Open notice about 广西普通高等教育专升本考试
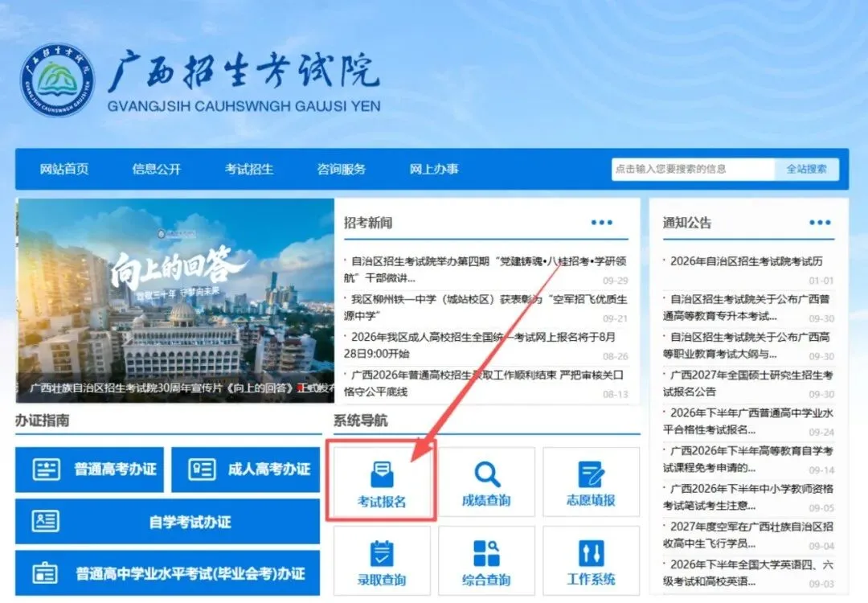 pyautogui.click(x=746, y=307)
